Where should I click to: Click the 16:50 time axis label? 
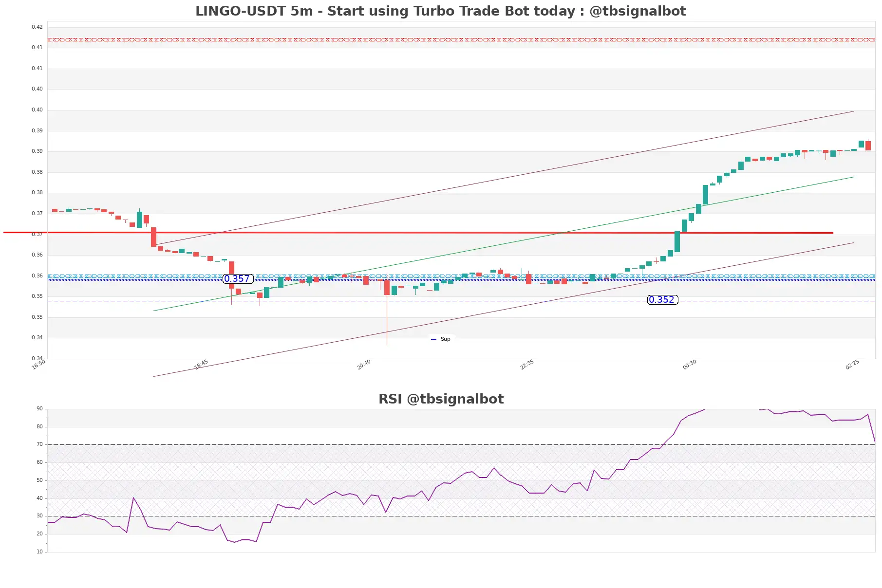click(38, 365)
